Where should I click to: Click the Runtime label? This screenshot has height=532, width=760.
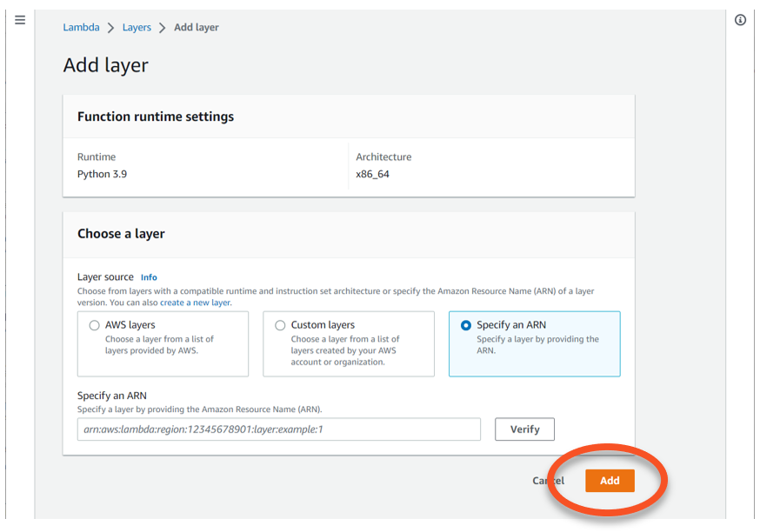click(x=97, y=157)
